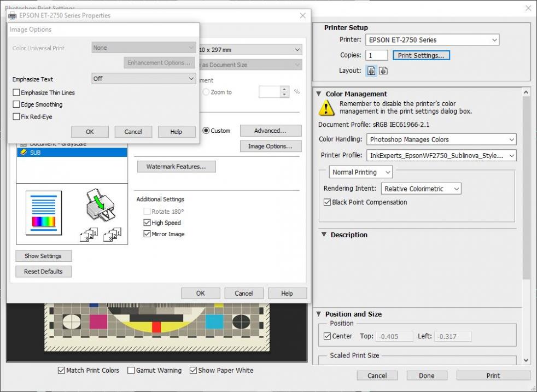Close the Photoshop Print Settings window
The image size is (537, 392).
pyautogui.click(x=528, y=8)
